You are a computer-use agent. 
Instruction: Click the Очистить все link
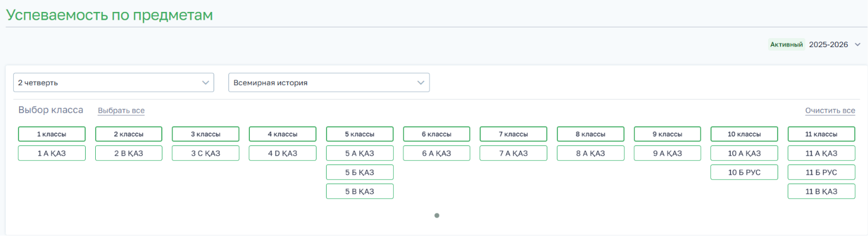[x=830, y=111]
